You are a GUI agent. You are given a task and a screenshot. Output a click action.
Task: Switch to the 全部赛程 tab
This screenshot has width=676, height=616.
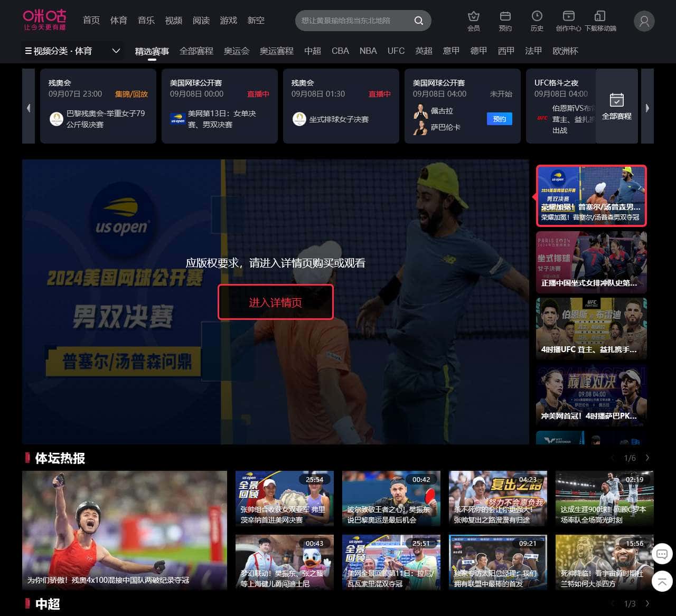(x=196, y=51)
